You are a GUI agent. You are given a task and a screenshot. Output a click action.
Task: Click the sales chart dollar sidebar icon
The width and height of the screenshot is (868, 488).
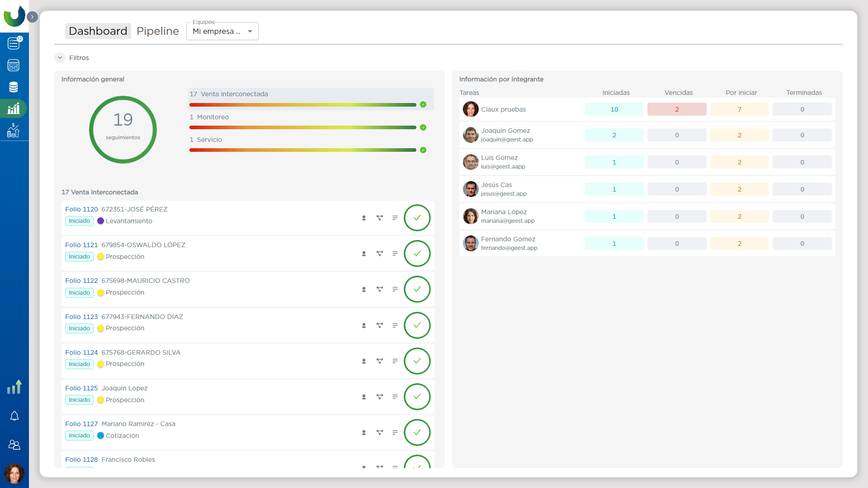click(x=14, y=131)
